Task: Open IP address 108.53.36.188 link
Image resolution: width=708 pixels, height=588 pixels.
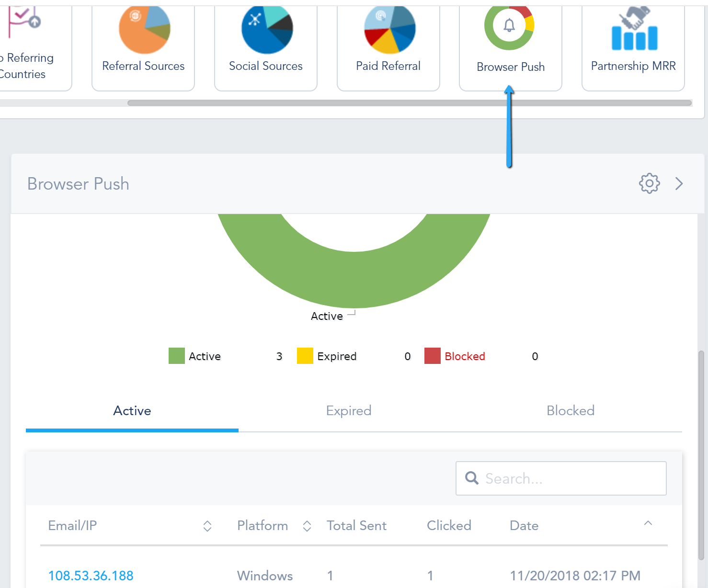Action: click(x=91, y=576)
